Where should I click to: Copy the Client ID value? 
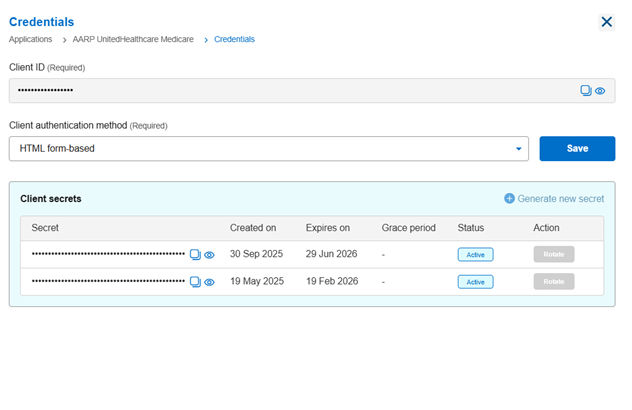pyautogui.click(x=585, y=90)
